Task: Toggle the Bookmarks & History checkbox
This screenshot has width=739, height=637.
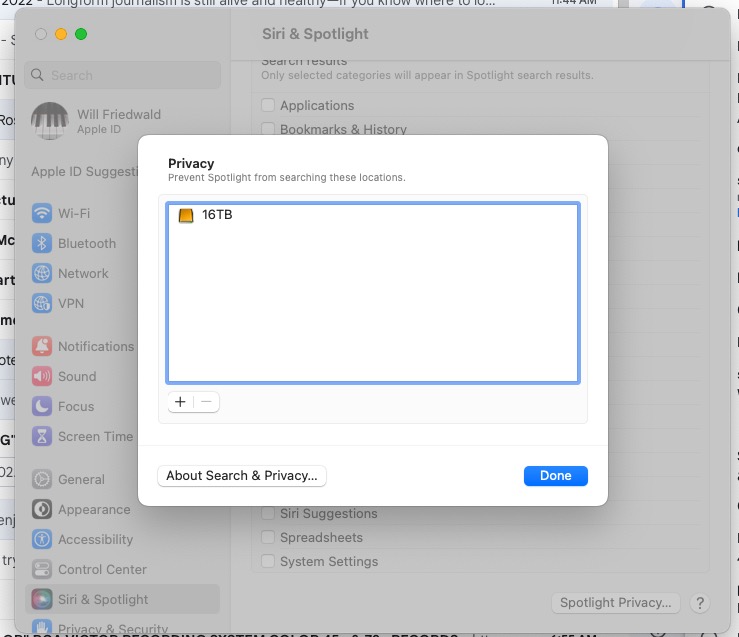Action: point(268,129)
